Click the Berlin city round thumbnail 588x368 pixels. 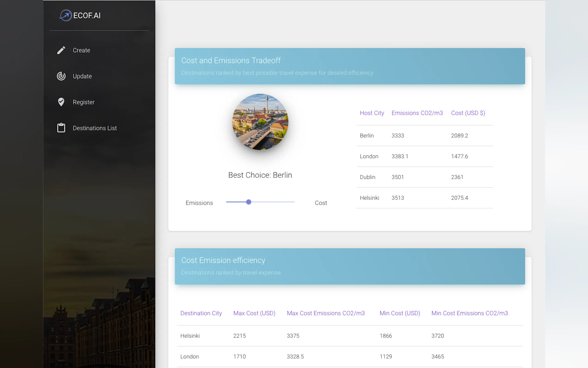260,122
